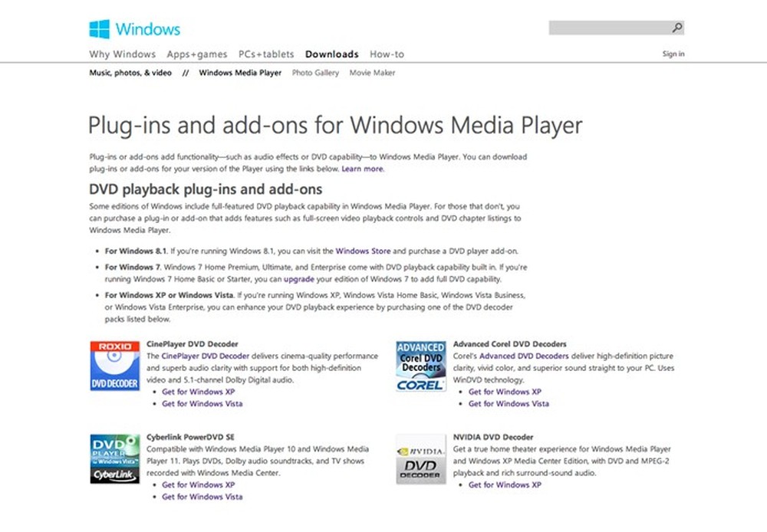Click the NVIDIA DVD Decoder logo
The height and width of the screenshot is (532, 767).
pos(420,458)
